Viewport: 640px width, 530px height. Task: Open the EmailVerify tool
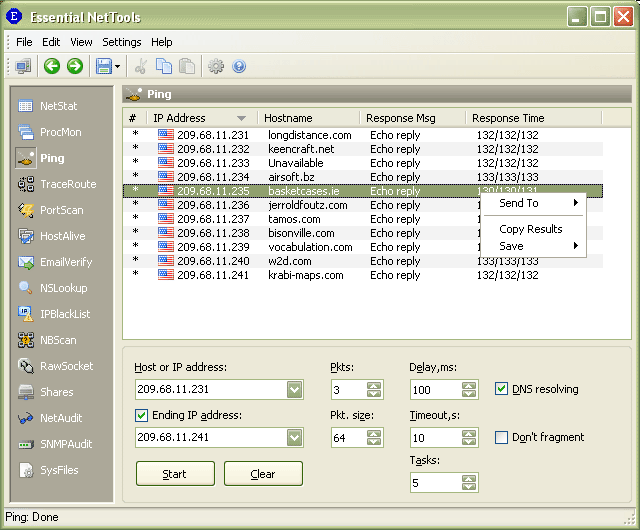tap(55, 262)
